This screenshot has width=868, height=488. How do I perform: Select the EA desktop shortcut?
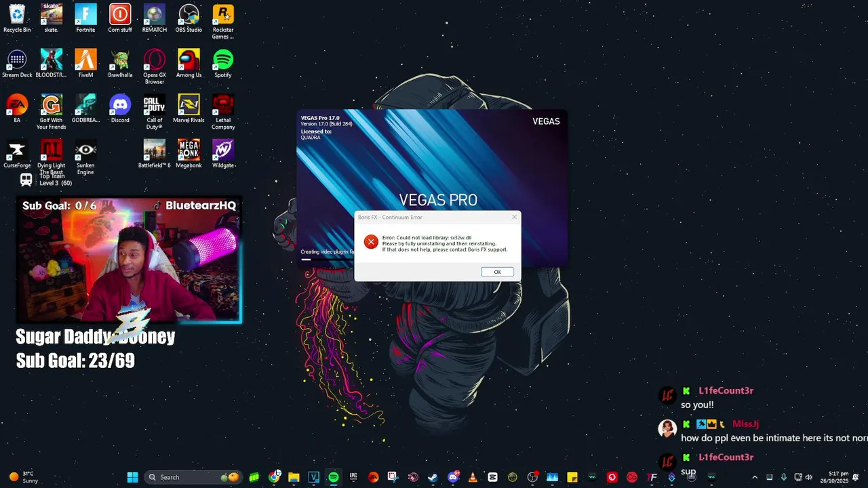tap(17, 108)
